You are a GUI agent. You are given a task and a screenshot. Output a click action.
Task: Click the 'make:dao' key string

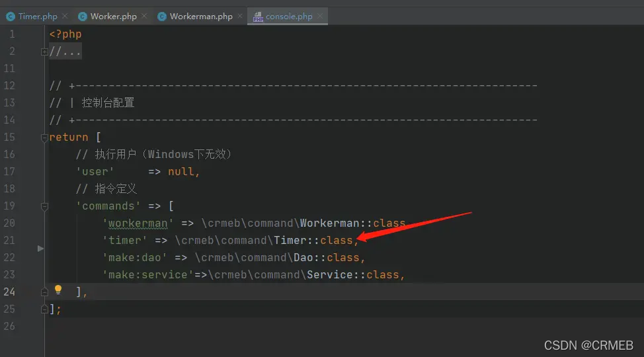coord(135,258)
